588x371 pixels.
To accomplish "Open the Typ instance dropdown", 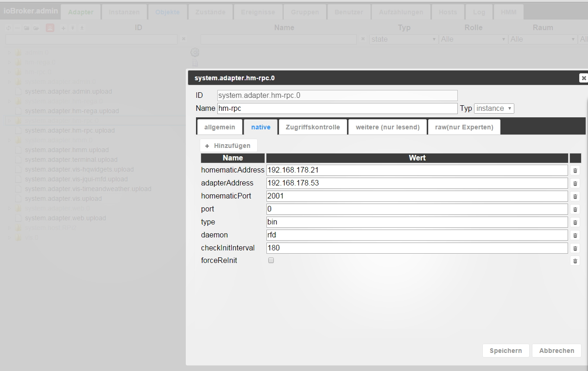I will click(494, 109).
